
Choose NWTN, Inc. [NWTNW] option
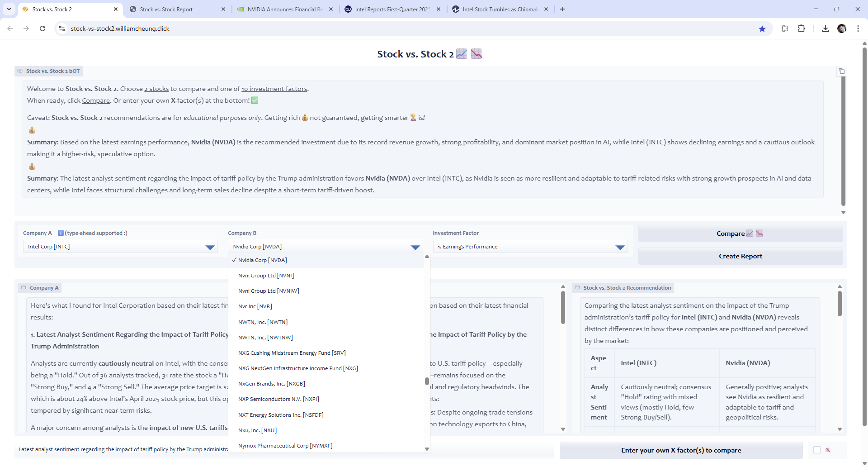325,338
